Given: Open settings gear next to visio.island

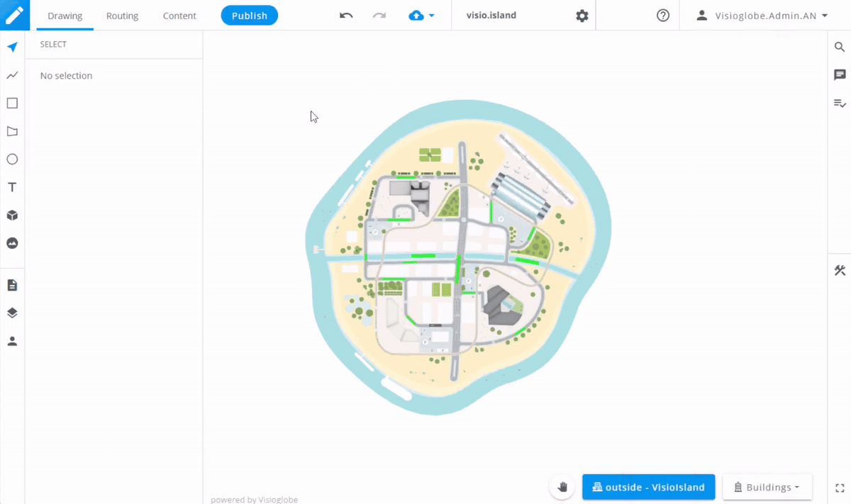Looking at the screenshot, I should tap(582, 16).
